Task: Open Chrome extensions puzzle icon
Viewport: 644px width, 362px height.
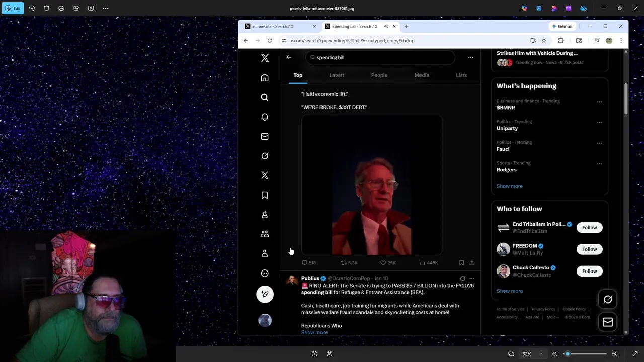Action: pyautogui.click(x=561, y=41)
